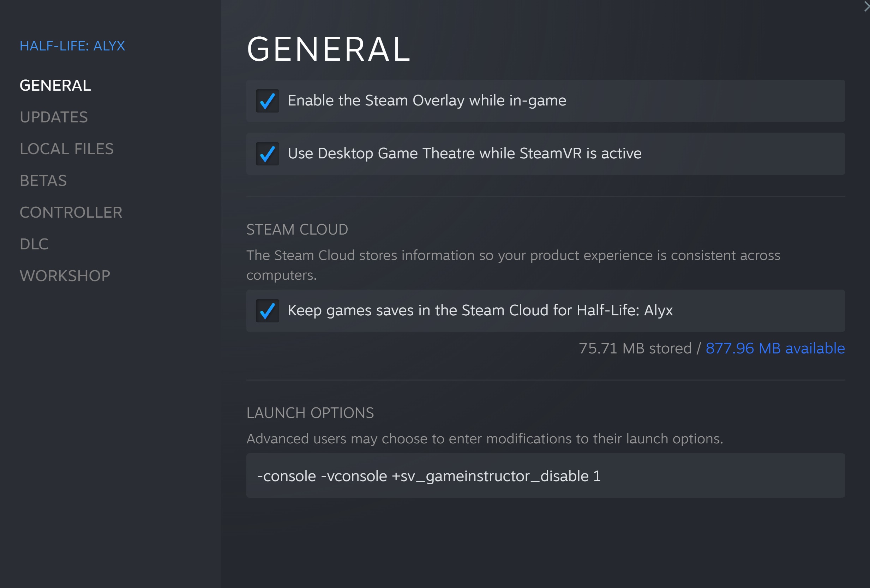The height and width of the screenshot is (588, 870).
Task: Uncheck the Desktop Game Theatre checkbox
Action: (x=267, y=154)
